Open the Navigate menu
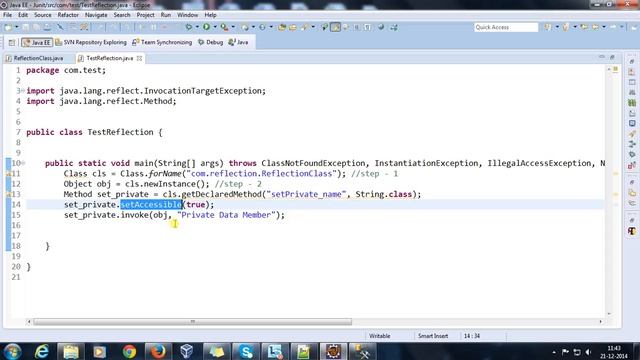 tap(96, 15)
